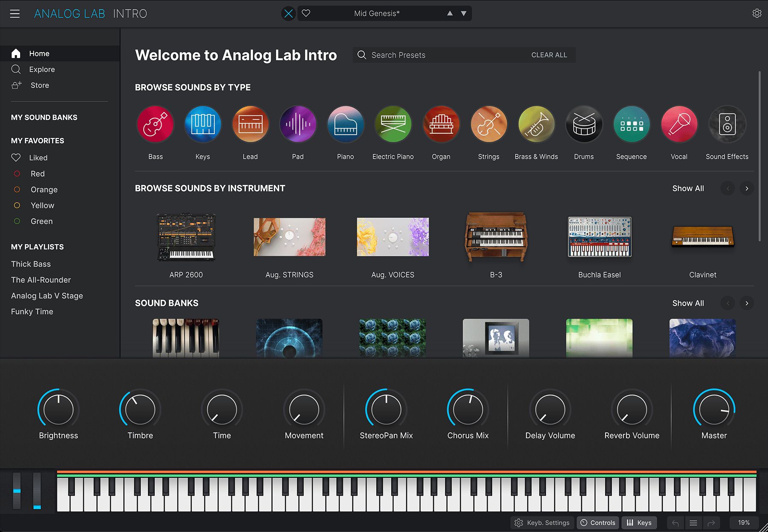Browse Sequence sound type icon
Image resolution: width=768 pixels, height=532 pixels.
[x=632, y=124]
